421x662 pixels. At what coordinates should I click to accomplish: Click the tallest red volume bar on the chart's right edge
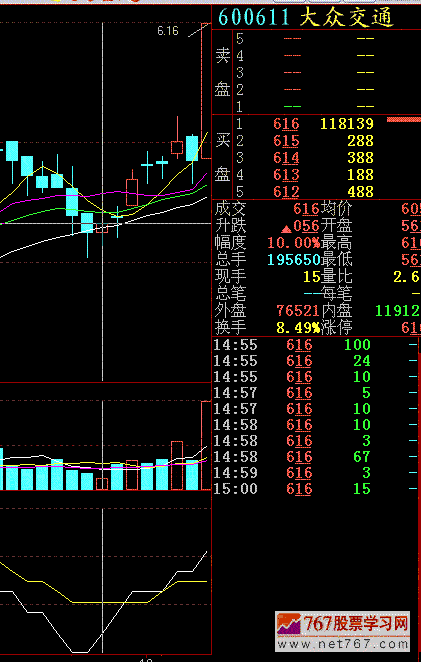coord(206,445)
